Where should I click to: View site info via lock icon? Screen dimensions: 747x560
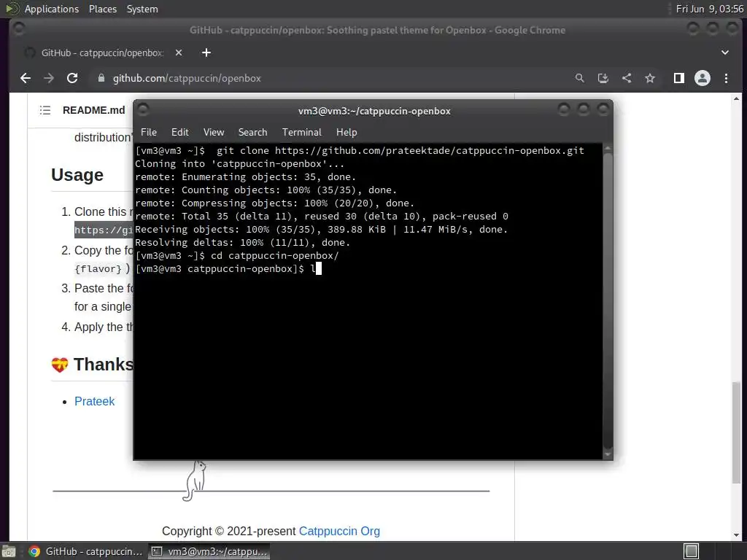point(101,78)
